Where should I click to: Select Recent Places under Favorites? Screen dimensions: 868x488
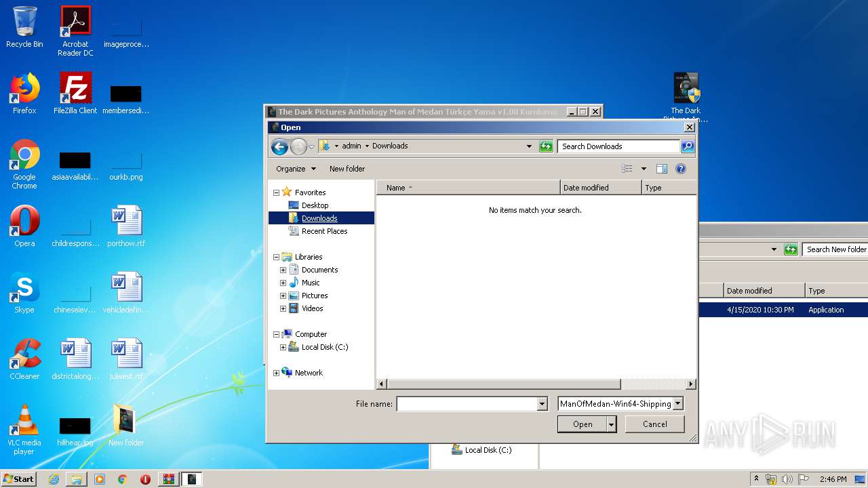[x=324, y=231]
